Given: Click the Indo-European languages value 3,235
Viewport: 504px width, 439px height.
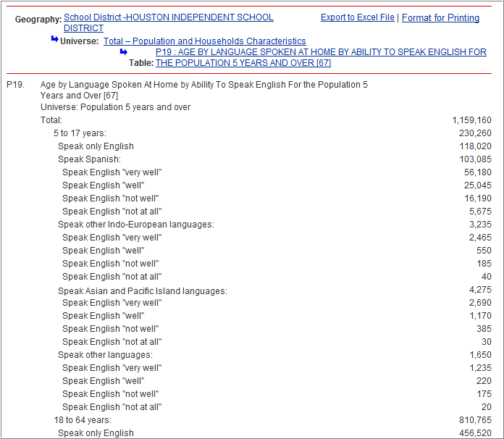Looking at the screenshot, I should coord(480,225).
